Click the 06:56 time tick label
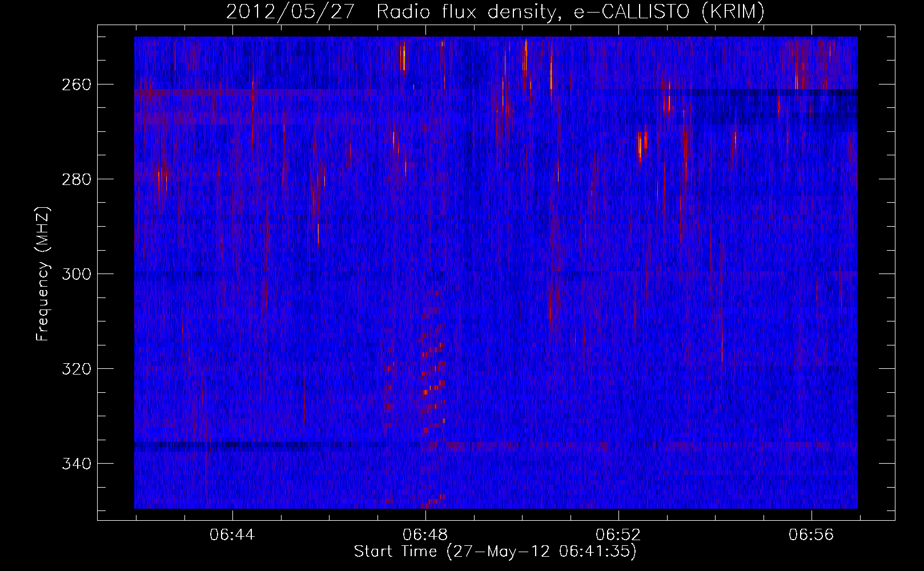Image resolution: width=924 pixels, height=571 pixels. tap(811, 535)
